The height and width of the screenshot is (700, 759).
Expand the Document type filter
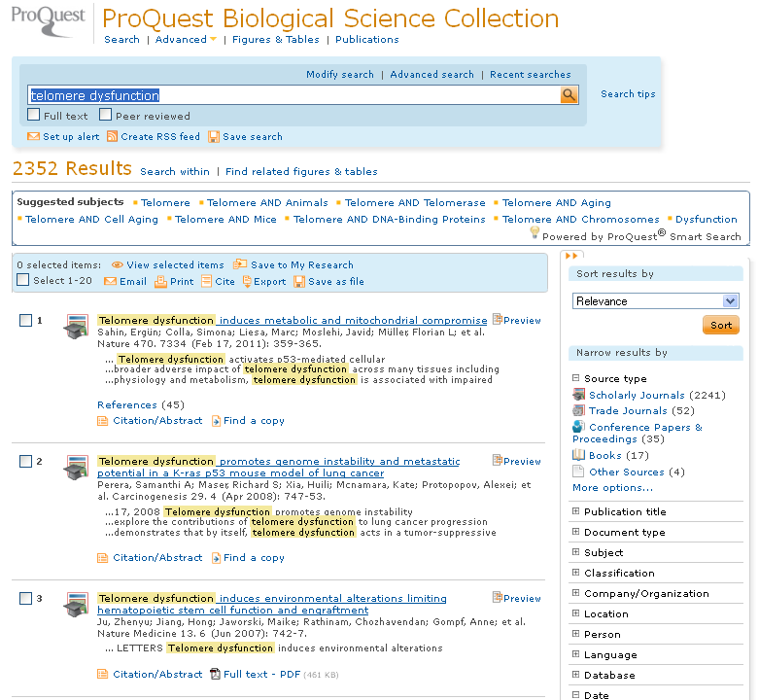(575, 532)
